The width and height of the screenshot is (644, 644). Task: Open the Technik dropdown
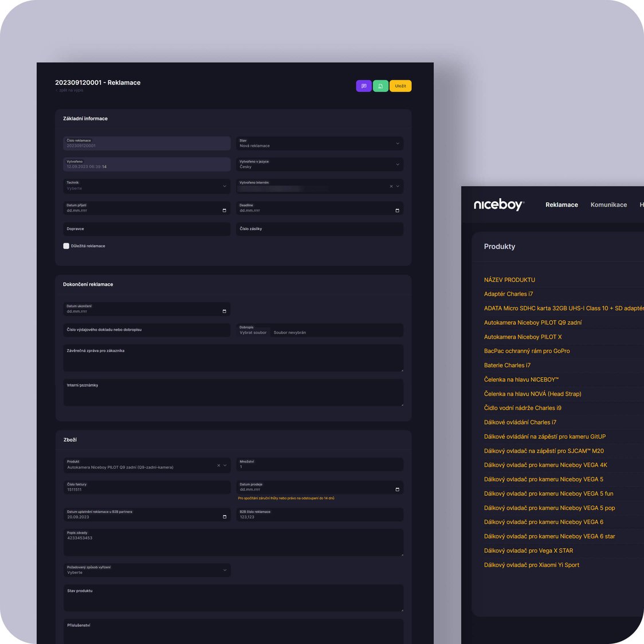[x=224, y=186]
